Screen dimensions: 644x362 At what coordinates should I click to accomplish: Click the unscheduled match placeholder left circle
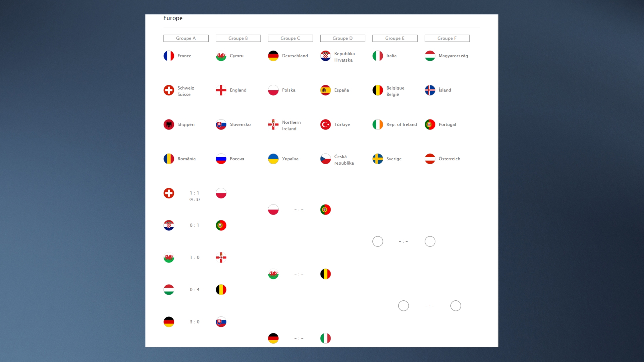coord(378,241)
